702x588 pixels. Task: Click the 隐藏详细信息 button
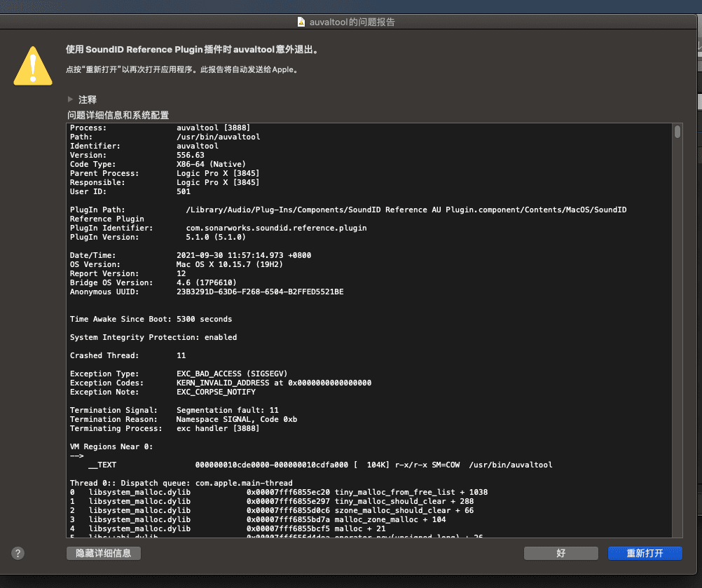(104, 553)
